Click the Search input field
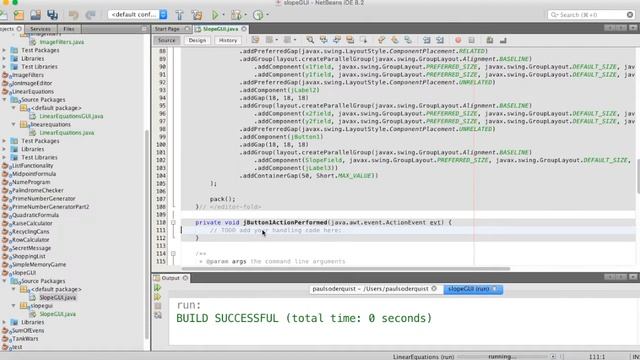Viewport: 640px width, 360px height. pyautogui.click(x=591, y=15)
